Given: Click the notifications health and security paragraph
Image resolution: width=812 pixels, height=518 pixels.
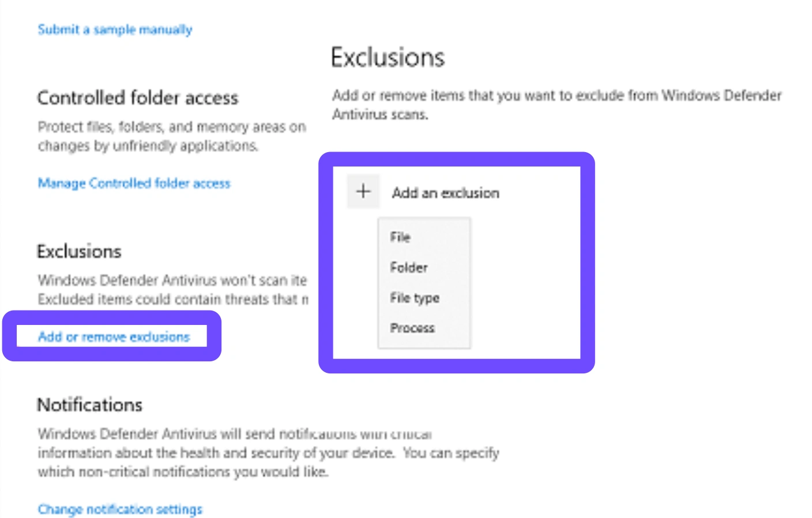Looking at the screenshot, I should [268, 452].
